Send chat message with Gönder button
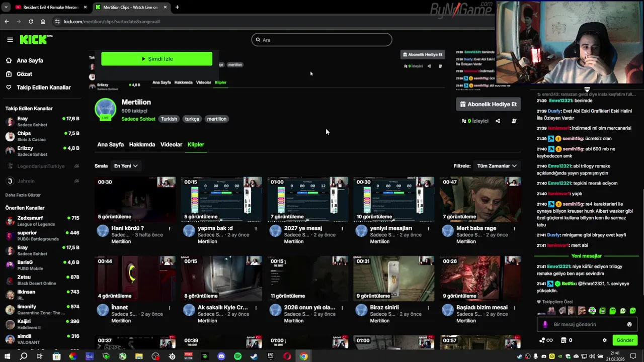This screenshot has height=362, width=644. (625, 340)
